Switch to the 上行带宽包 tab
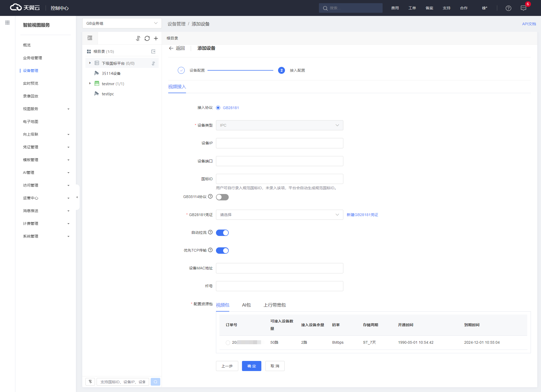541x392 pixels. click(x=274, y=305)
